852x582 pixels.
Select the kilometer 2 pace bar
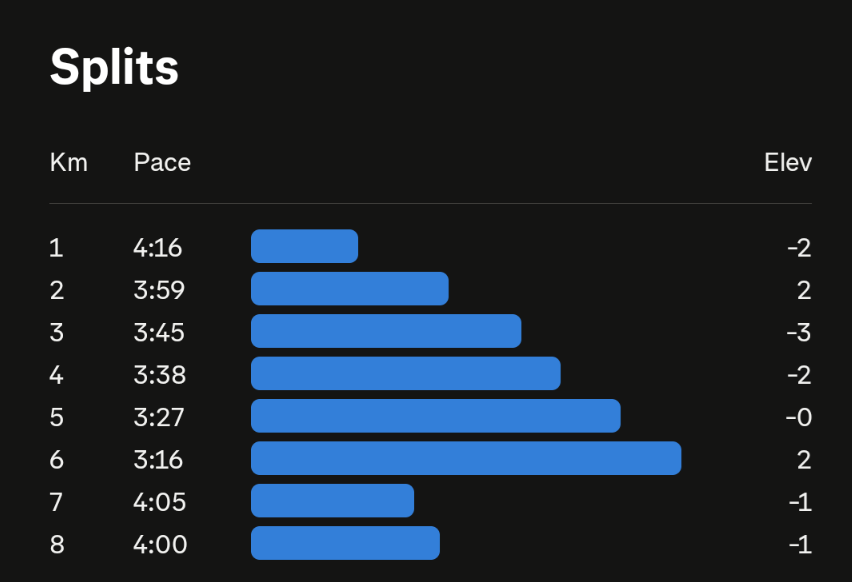349,289
